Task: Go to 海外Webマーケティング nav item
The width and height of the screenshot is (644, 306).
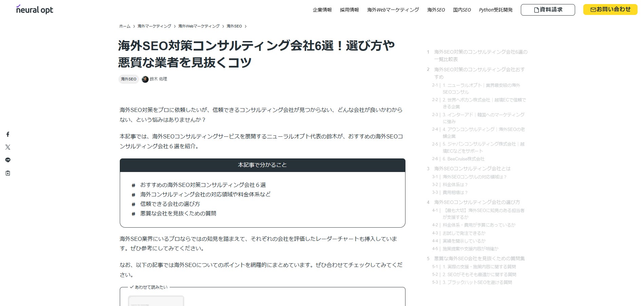Action: 393,10
